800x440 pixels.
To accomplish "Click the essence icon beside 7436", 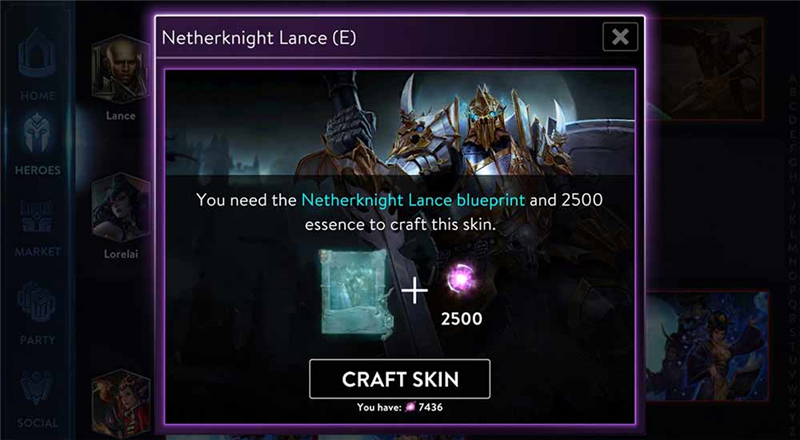I will (x=408, y=407).
